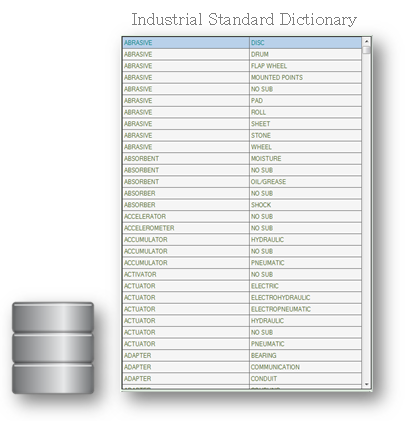This screenshot has height=421, width=411.
Task: Select ABRASIVE in the FLAP WHEEL row
Action: point(186,66)
